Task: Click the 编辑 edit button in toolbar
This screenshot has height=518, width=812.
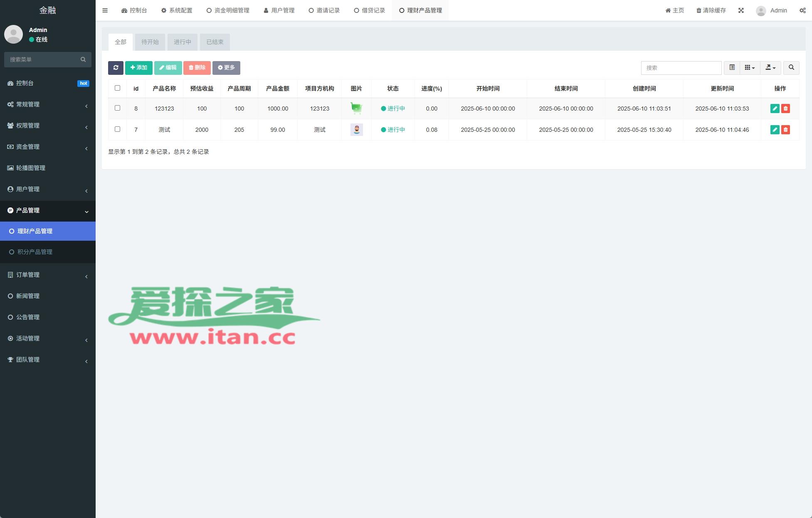Action: pyautogui.click(x=168, y=68)
